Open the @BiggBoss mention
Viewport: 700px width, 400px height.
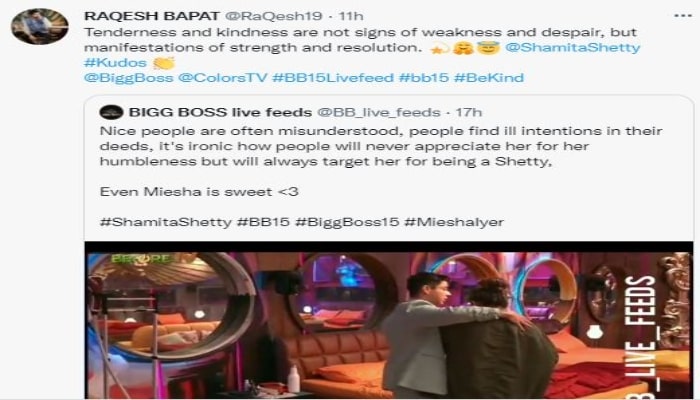coord(129,78)
